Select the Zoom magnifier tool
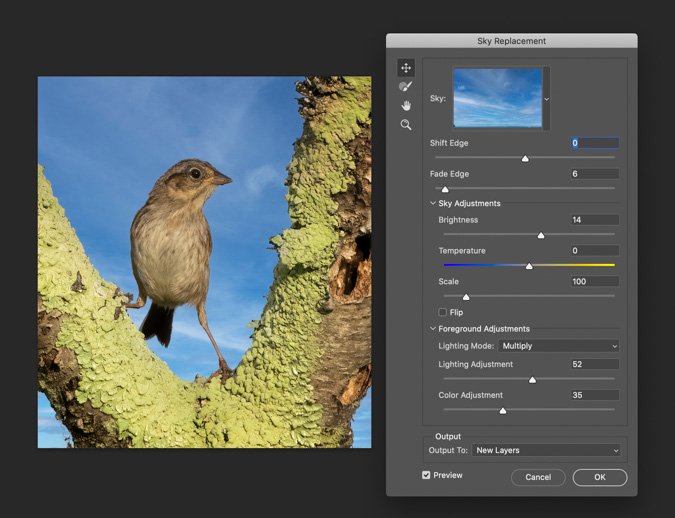Screen dimensions: 675x518 point(406,125)
